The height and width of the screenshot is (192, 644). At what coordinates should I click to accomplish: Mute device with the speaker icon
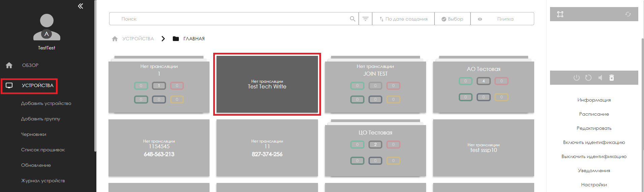pyautogui.click(x=600, y=78)
